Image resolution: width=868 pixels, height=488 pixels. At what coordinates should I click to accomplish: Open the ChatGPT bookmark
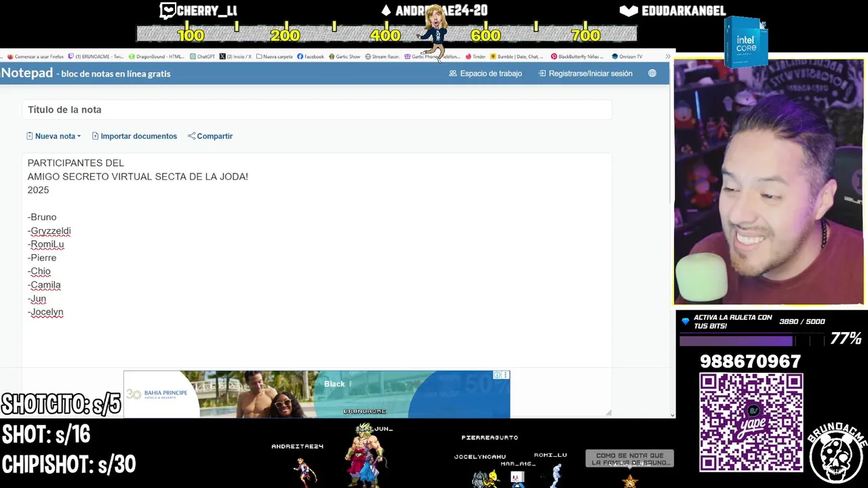tap(202, 57)
